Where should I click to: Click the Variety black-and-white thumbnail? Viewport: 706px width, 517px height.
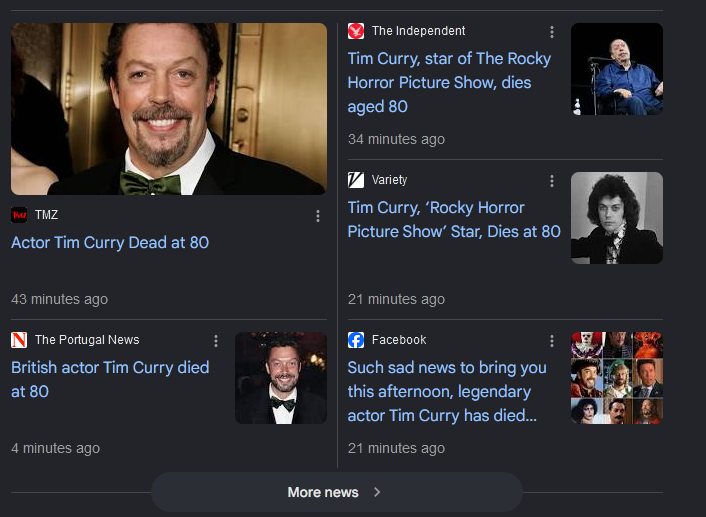click(x=617, y=218)
